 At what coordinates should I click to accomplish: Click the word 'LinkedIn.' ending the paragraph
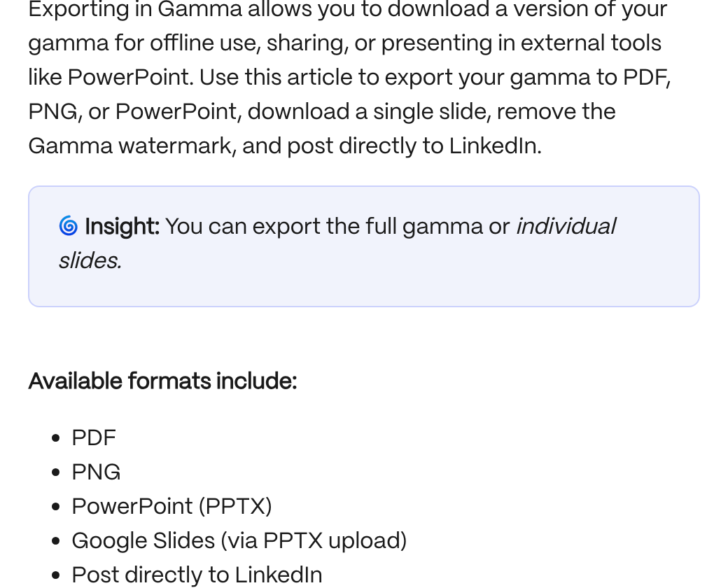496,146
